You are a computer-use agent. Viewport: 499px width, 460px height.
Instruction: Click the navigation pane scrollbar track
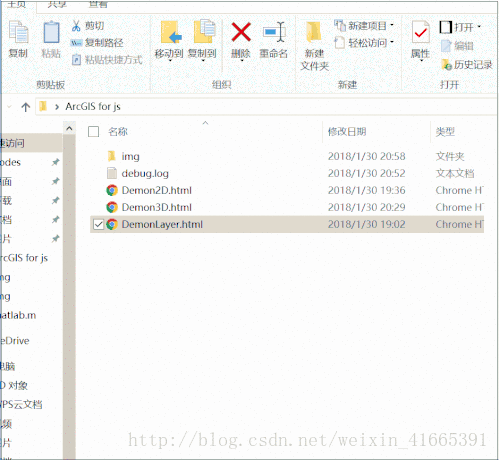coord(69,297)
